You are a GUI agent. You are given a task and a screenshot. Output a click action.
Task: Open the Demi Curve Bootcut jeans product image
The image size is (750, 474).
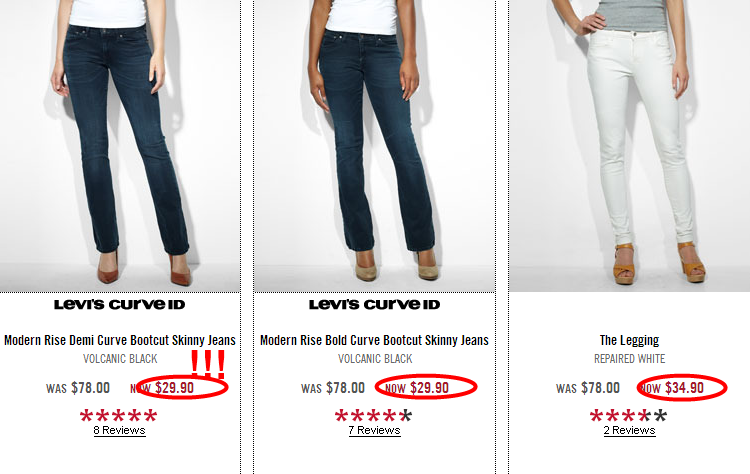(120, 146)
